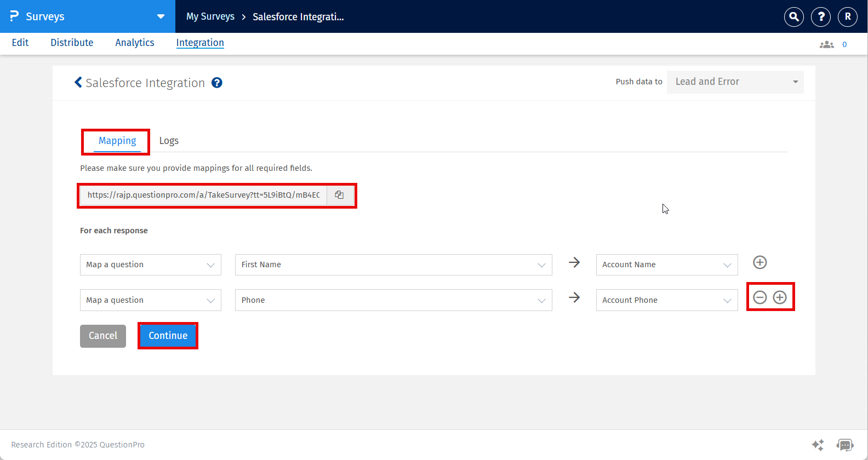
Task: Click the survey URL text field
Action: 203,195
